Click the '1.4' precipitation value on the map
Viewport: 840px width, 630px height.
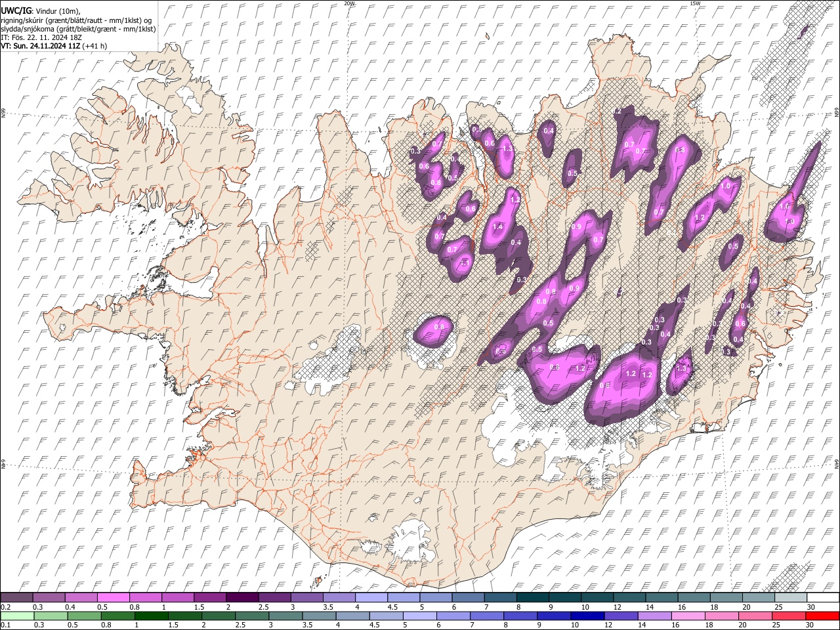(497, 227)
